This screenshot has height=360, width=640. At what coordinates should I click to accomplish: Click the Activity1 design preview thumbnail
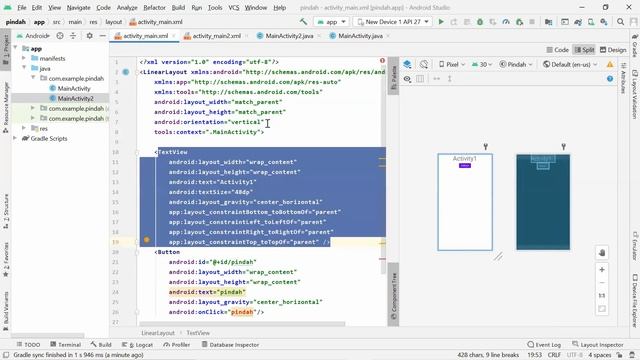point(465,202)
